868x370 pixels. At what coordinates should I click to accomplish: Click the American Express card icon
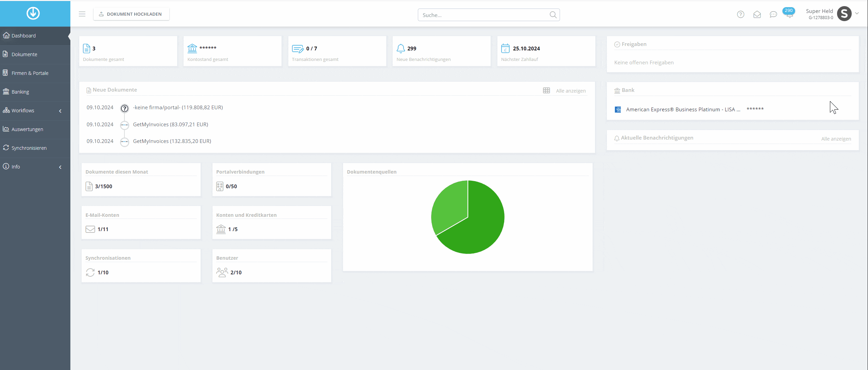618,110
